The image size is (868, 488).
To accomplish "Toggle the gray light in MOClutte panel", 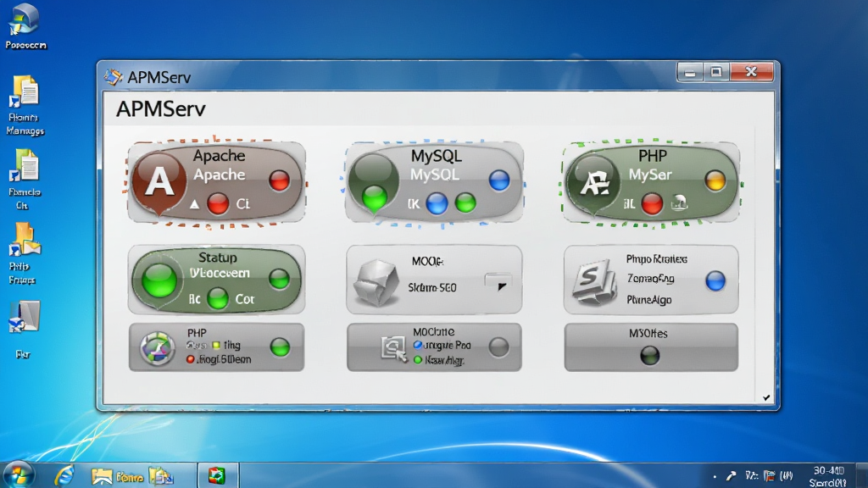I will 498,347.
